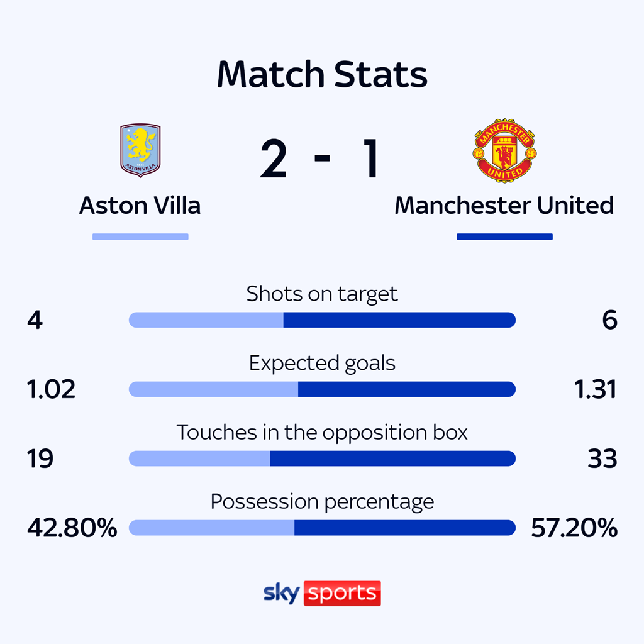Click the Expected goals comparison bar

point(322,389)
